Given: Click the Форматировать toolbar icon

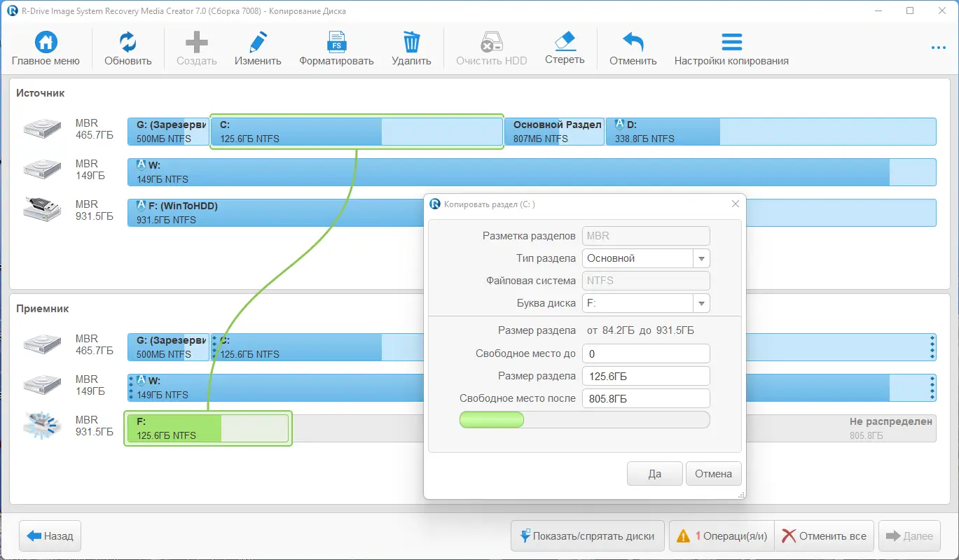Looking at the screenshot, I should pyautogui.click(x=337, y=42).
